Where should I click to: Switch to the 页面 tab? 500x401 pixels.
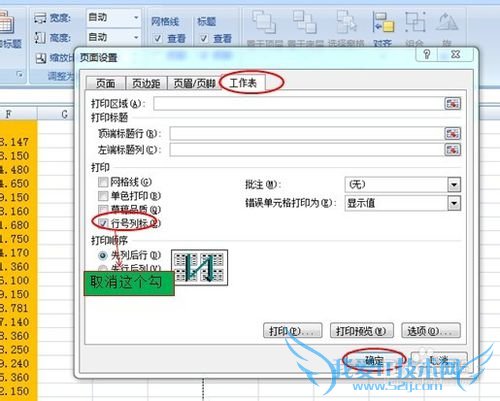pos(105,83)
